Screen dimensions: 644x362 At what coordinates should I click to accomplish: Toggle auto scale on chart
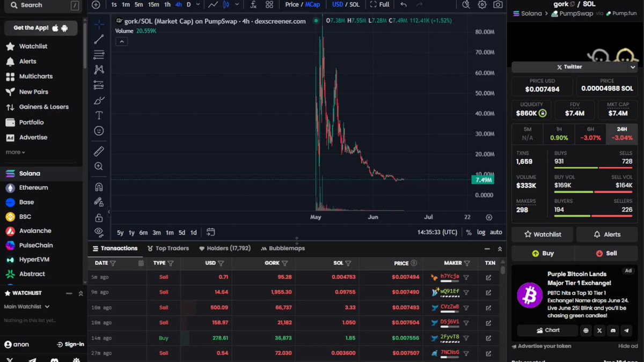(496, 233)
